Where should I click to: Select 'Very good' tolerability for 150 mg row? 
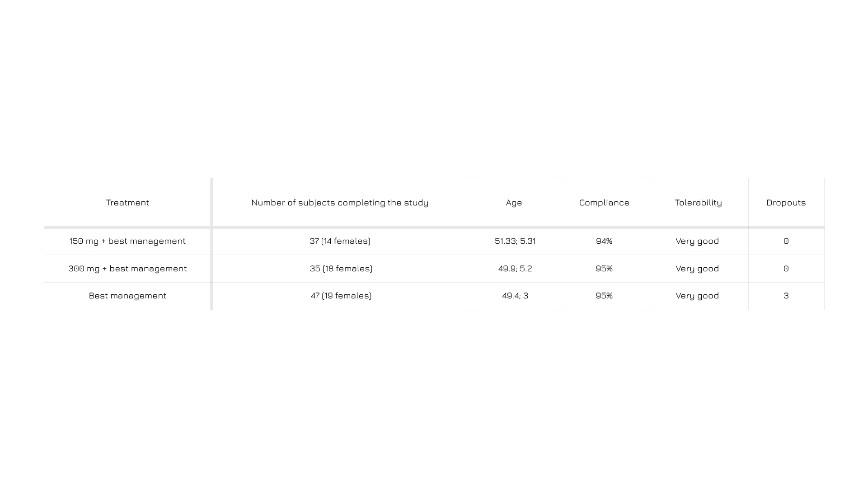pos(697,241)
